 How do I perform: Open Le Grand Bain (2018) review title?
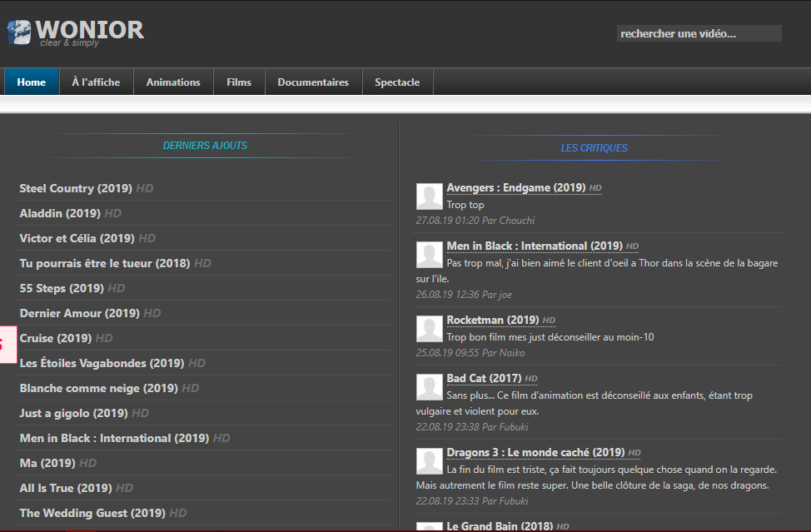500,526
